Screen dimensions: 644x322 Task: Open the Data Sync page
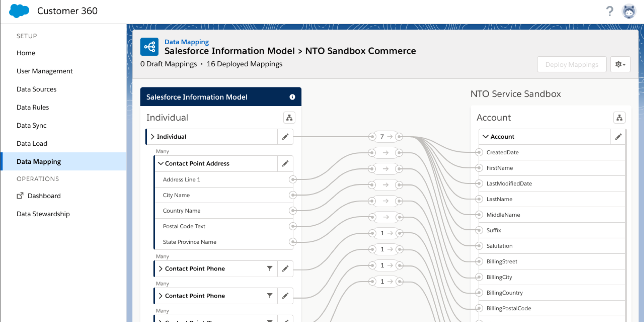coord(31,125)
